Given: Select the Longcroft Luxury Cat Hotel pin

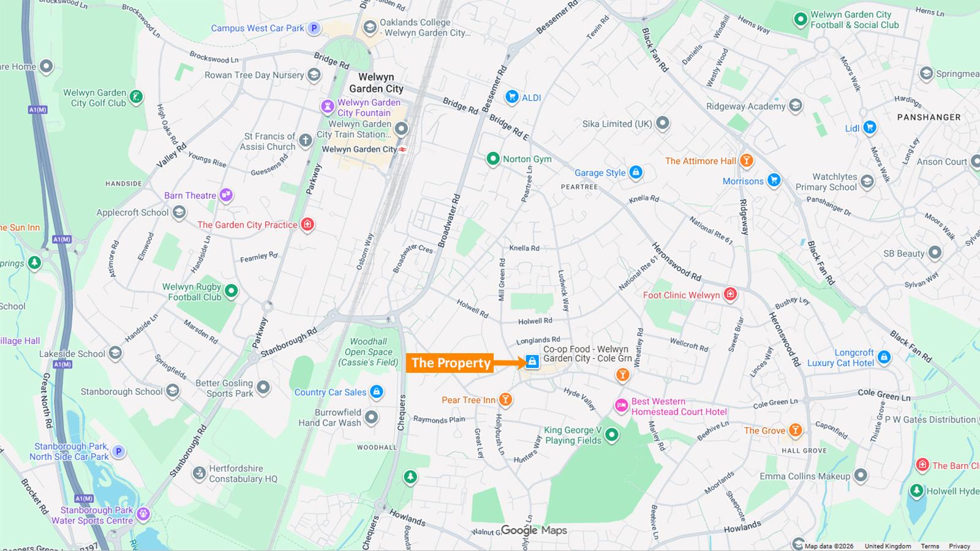Looking at the screenshot, I should (x=883, y=357).
